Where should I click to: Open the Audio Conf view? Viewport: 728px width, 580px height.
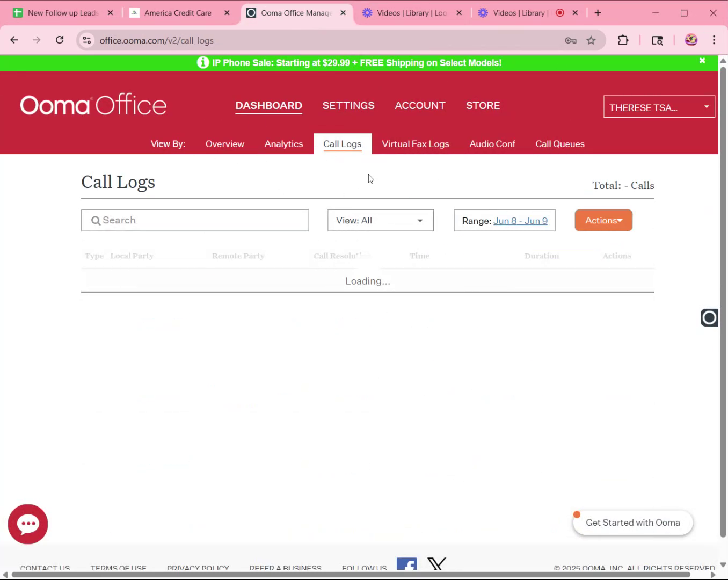click(492, 144)
